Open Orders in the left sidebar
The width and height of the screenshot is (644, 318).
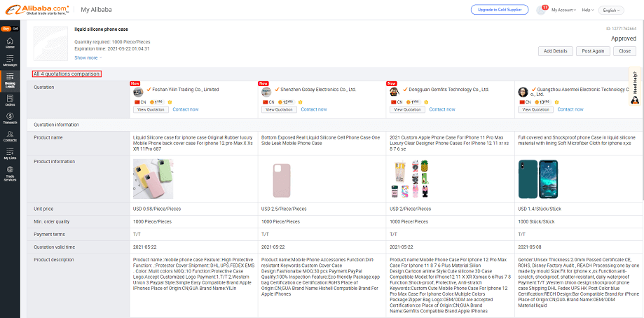(x=10, y=101)
